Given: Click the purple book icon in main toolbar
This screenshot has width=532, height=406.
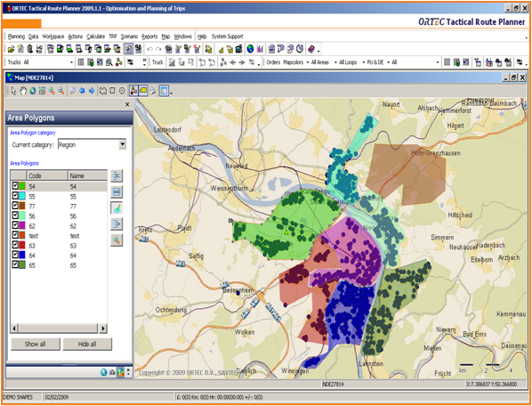Looking at the screenshot, I should (x=311, y=49).
